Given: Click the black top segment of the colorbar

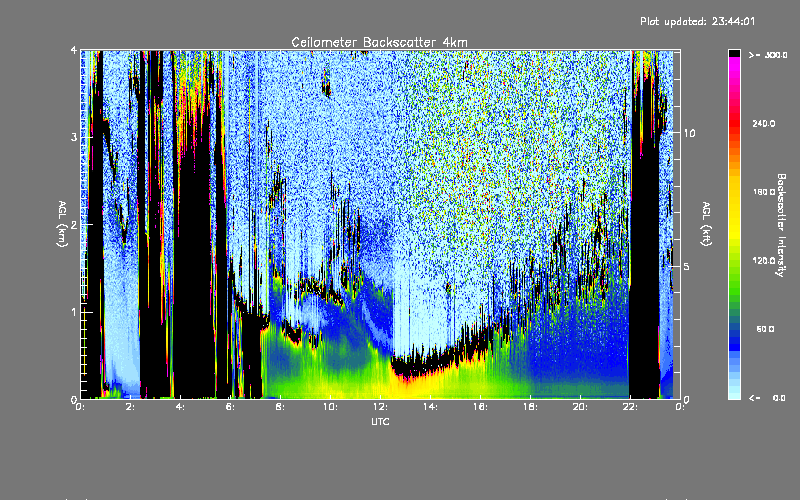Looking at the screenshot, I should pyautogui.click(x=734, y=54).
